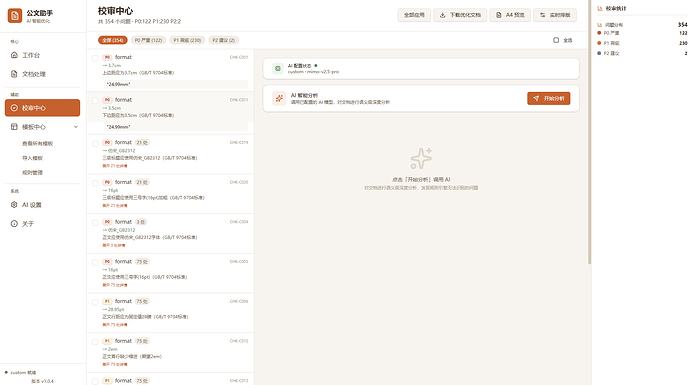
Task: Open 导入模板 submenu item
Action: [33, 158]
